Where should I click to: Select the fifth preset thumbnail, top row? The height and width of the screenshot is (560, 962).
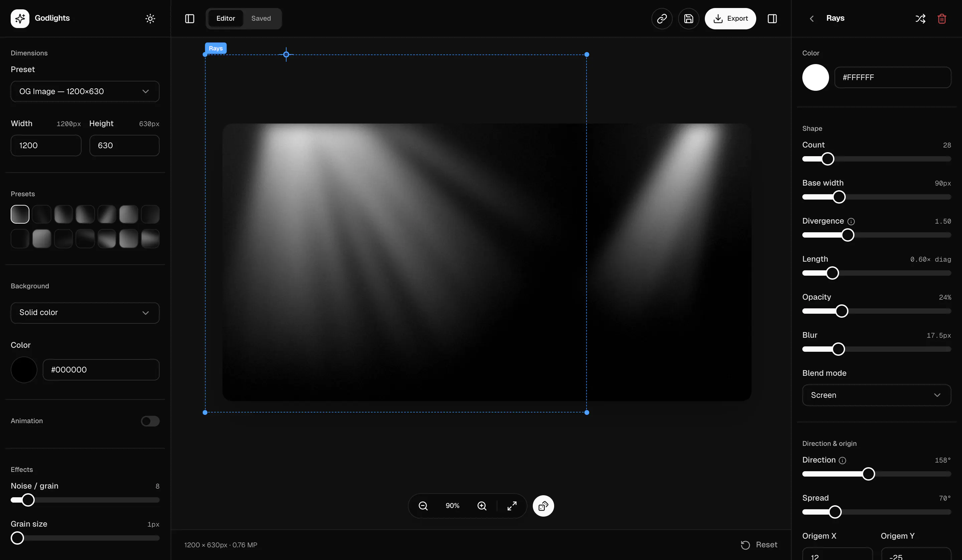click(107, 214)
